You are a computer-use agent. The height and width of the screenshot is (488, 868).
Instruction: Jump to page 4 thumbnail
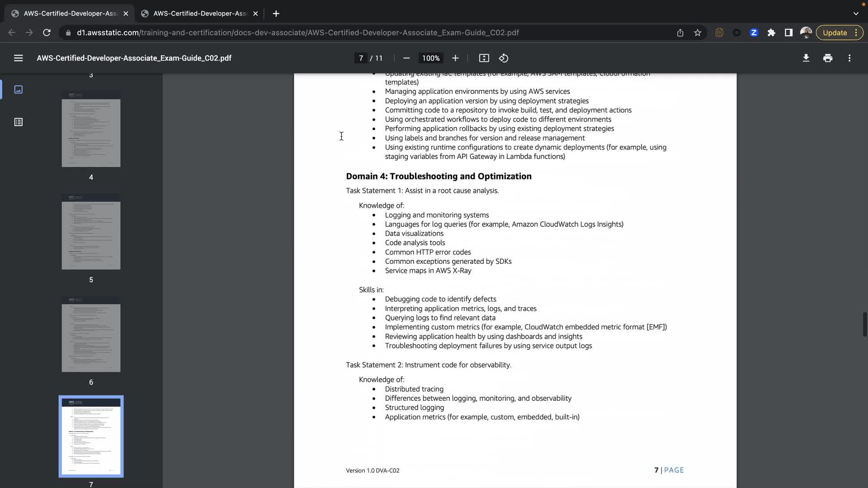click(91, 129)
